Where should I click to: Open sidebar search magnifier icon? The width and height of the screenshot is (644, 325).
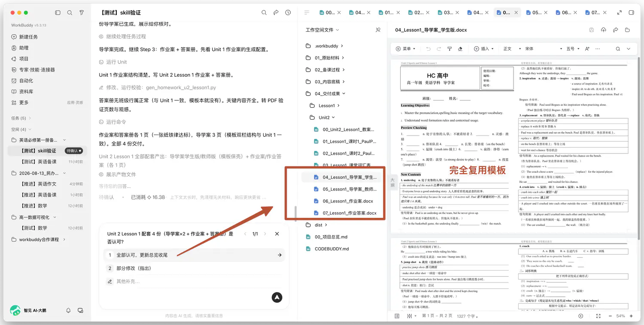70,13
